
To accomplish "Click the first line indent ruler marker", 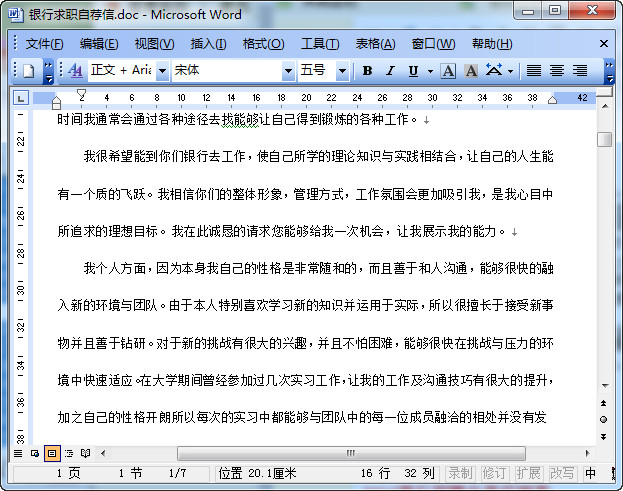I will tap(81, 95).
